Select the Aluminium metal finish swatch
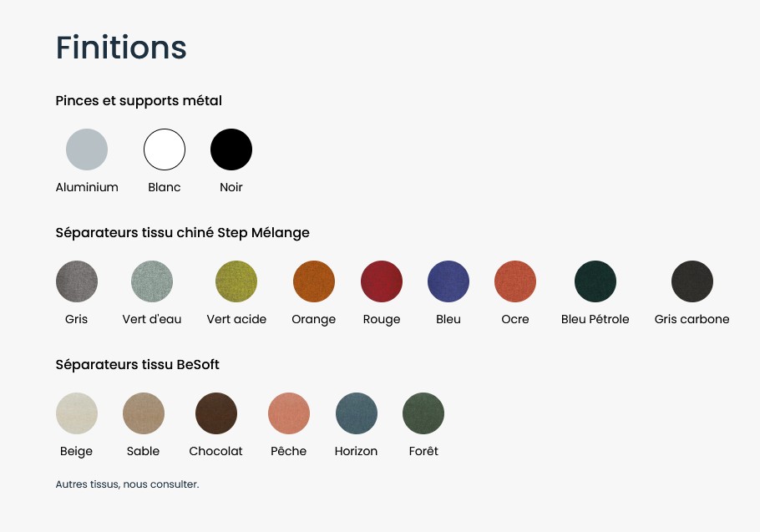760x532 pixels. 87,149
